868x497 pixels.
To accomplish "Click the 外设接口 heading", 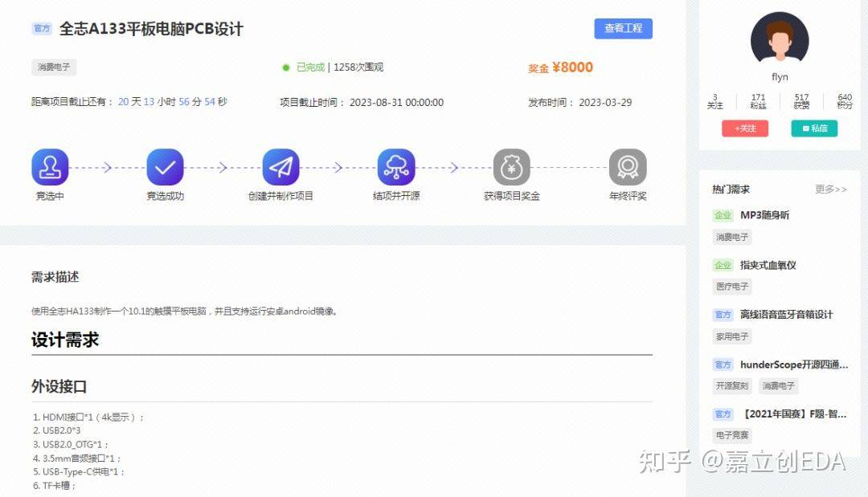I will (59, 386).
